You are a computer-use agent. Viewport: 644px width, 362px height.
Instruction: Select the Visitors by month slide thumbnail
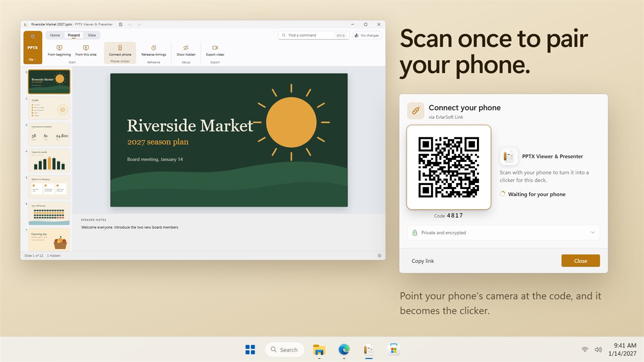49,161
